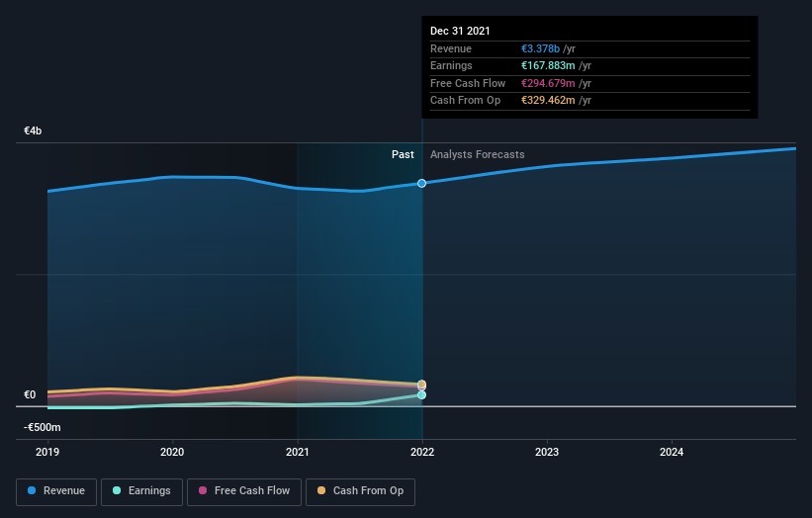Image resolution: width=812 pixels, height=518 pixels.
Task: Click the €294.679m free cash flow value
Action: click(x=548, y=83)
